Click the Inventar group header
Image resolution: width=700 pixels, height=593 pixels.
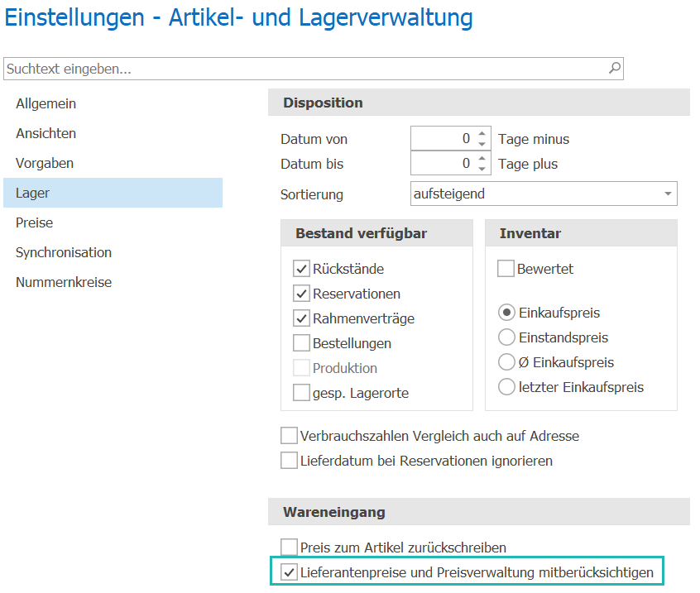point(581,233)
